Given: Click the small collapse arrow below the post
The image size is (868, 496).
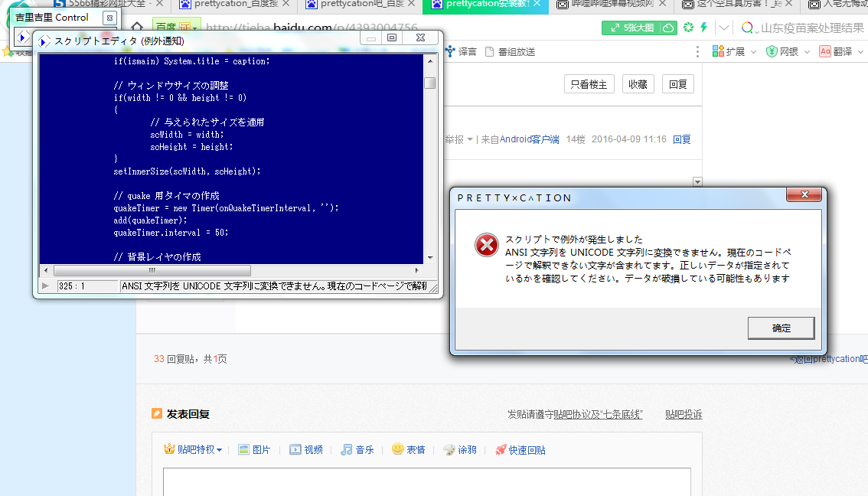Looking at the screenshot, I should (x=697, y=181).
